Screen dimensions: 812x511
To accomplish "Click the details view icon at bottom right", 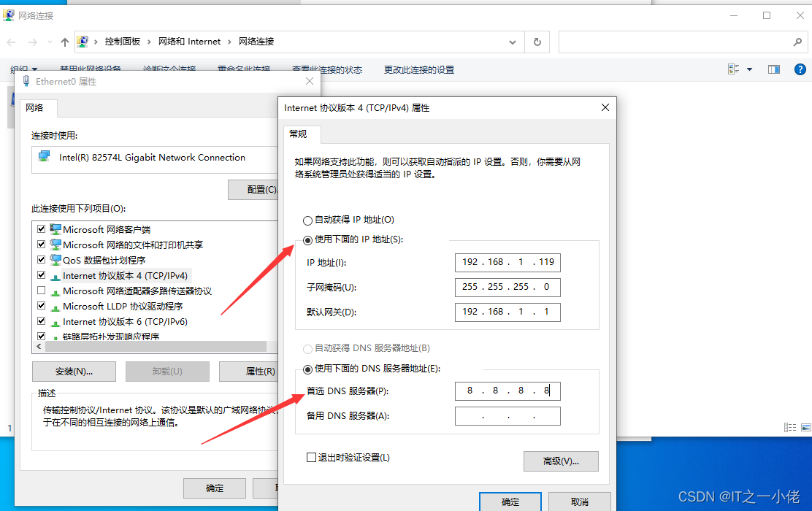I will tap(790, 427).
